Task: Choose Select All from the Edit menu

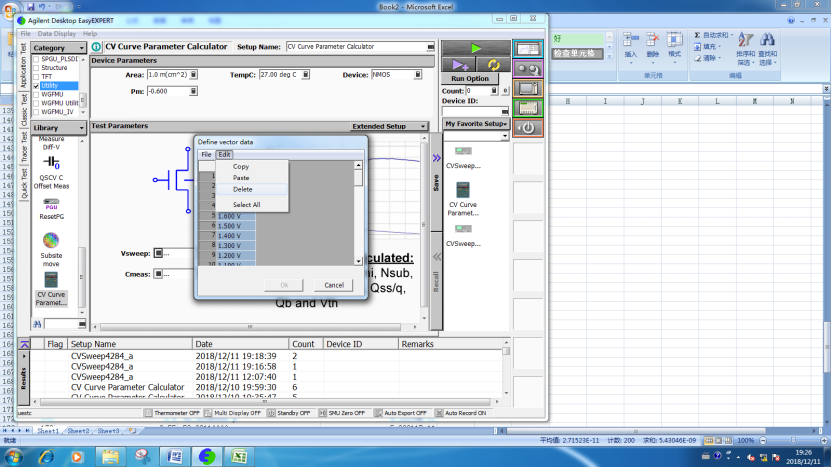Action: [246, 205]
